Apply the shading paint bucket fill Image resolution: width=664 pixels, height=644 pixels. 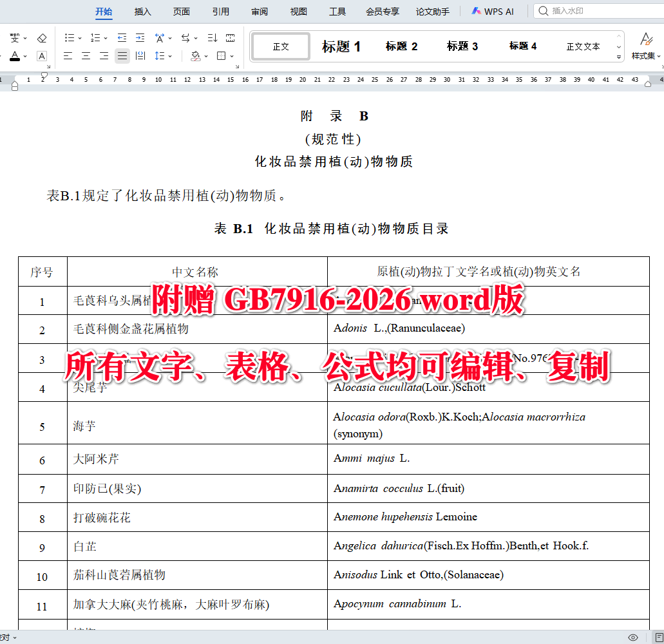(x=196, y=56)
